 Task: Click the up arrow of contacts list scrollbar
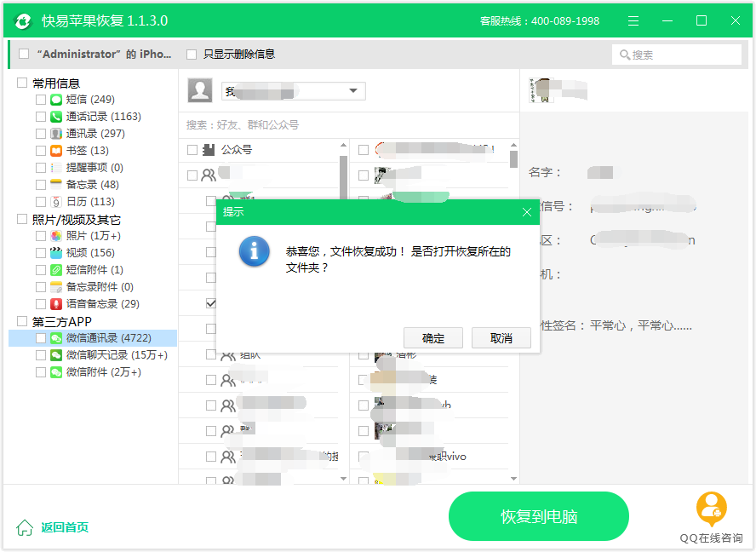(x=514, y=145)
